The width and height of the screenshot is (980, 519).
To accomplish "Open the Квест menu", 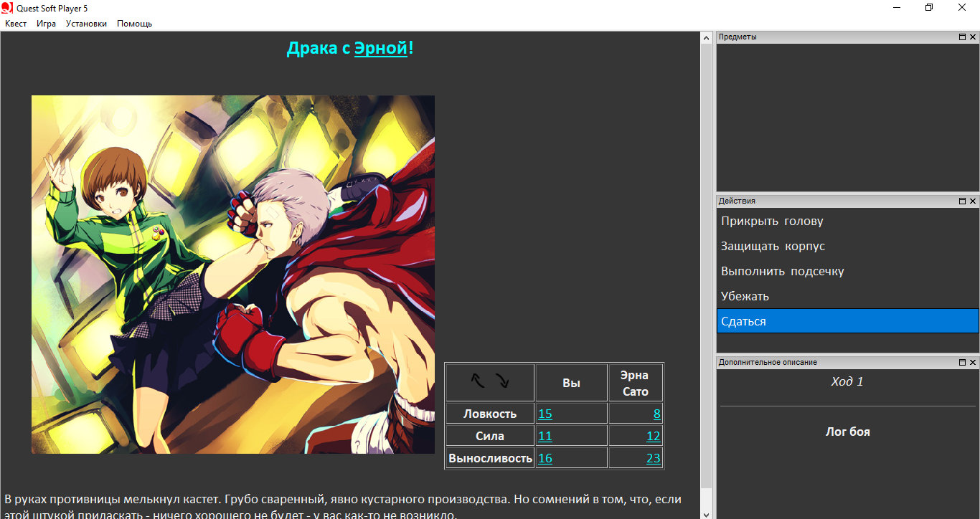I will click(x=16, y=24).
